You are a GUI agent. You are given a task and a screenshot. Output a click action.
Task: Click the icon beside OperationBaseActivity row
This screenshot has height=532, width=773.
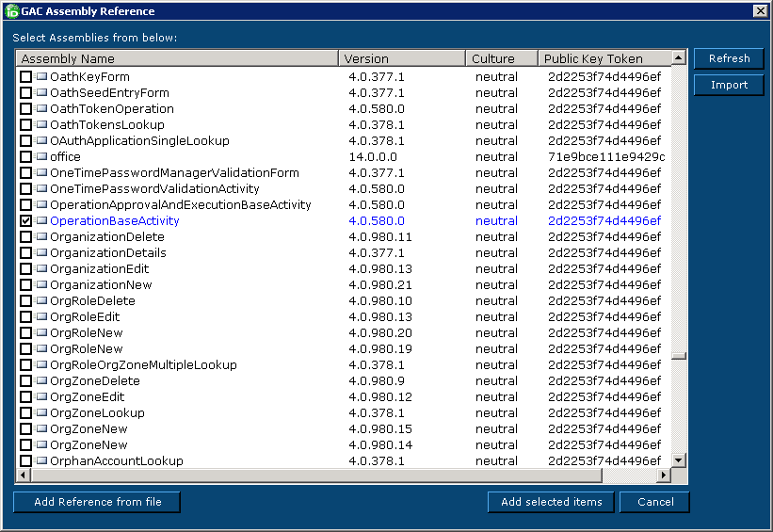coord(41,221)
